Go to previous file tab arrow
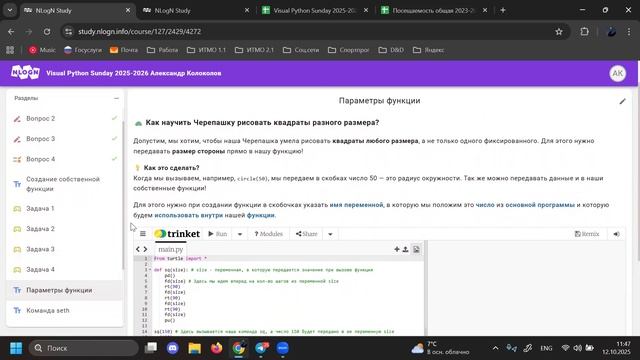640x360 pixels. (x=138, y=249)
